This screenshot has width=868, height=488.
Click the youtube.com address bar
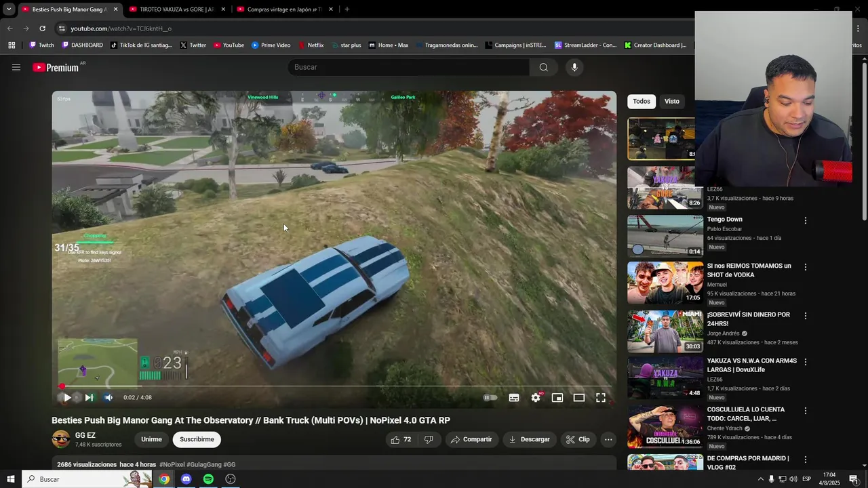[x=373, y=28]
